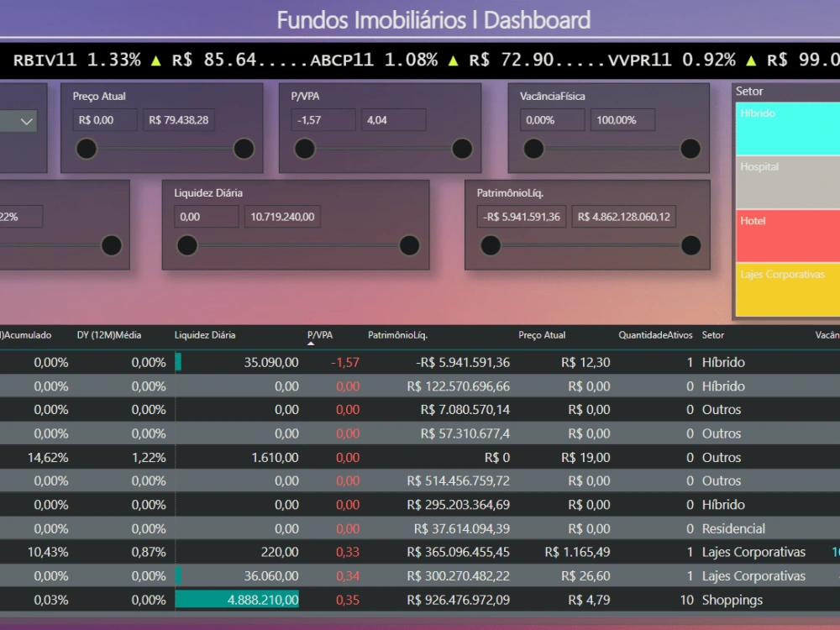Select the PatrimônioLíq. maximum slider handle
The image size is (840, 630).
click(691, 245)
